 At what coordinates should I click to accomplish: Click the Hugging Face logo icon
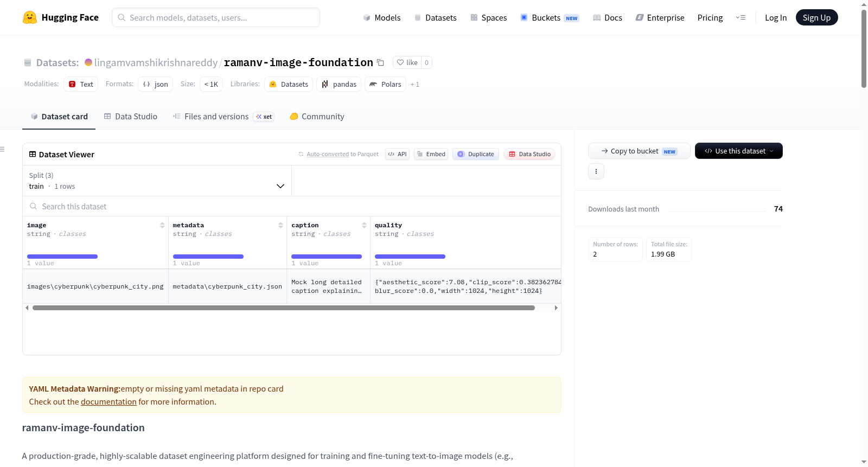tap(30, 17)
